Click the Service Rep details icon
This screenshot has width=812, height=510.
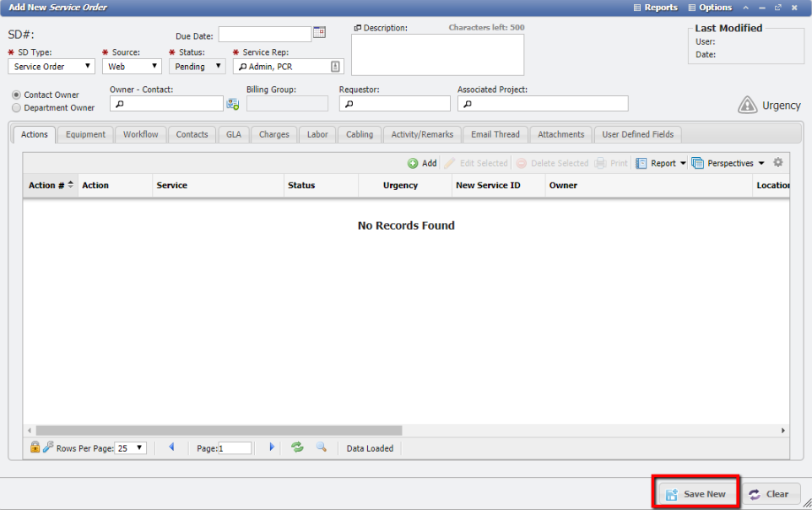click(x=335, y=67)
